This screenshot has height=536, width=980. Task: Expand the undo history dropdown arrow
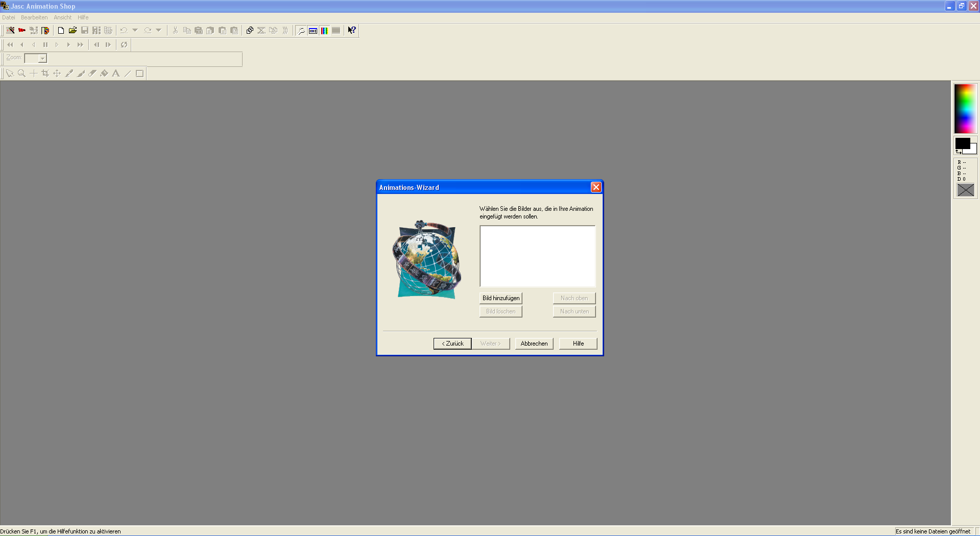point(135,31)
